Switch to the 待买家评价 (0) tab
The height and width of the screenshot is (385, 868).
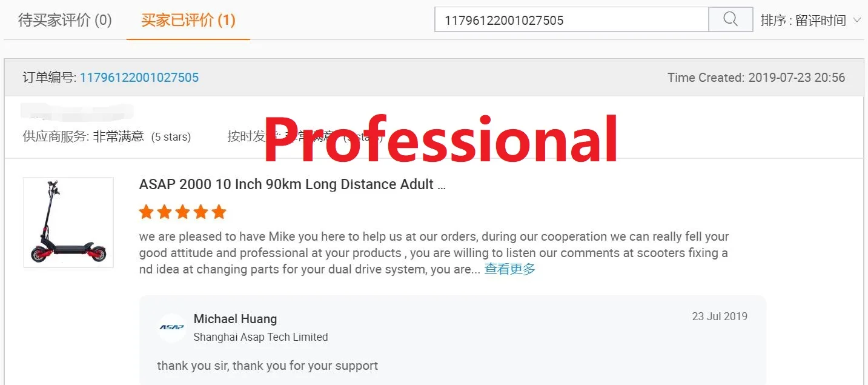pyautogui.click(x=65, y=20)
